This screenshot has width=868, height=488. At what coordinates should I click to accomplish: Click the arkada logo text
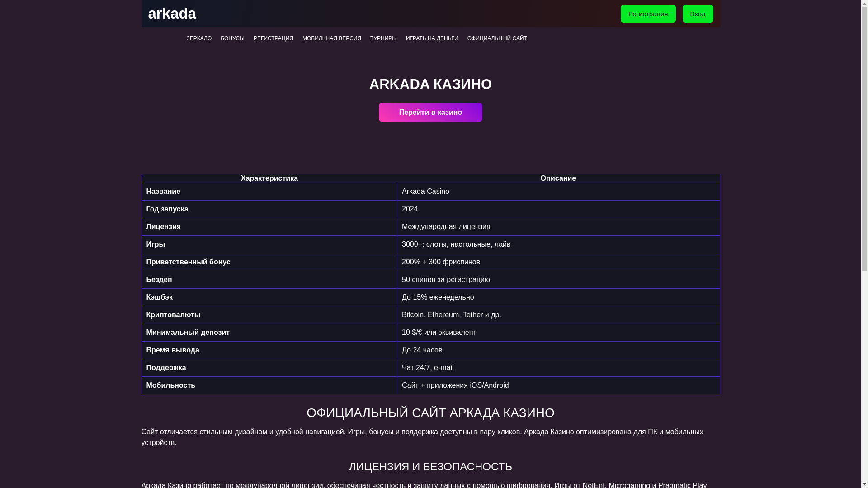pyautogui.click(x=172, y=14)
